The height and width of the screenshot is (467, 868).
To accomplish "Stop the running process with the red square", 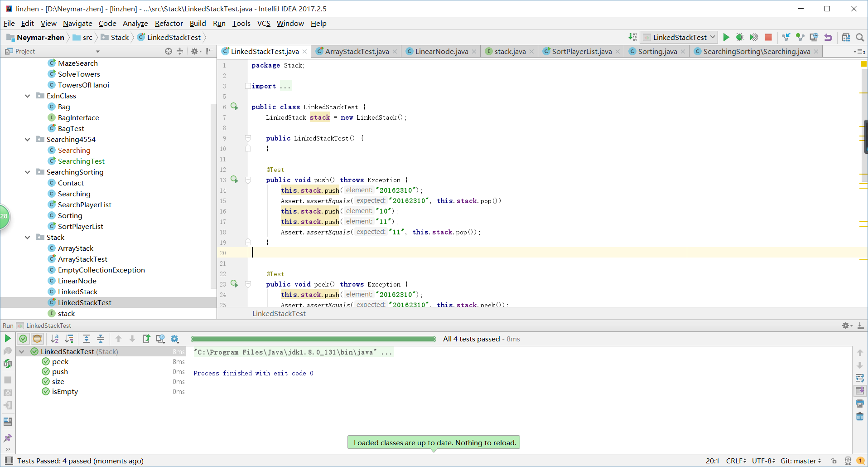I will 768,37.
